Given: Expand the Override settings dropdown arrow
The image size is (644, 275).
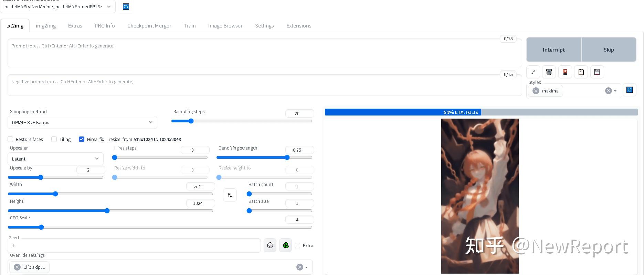Looking at the screenshot, I should pos(306,267).
